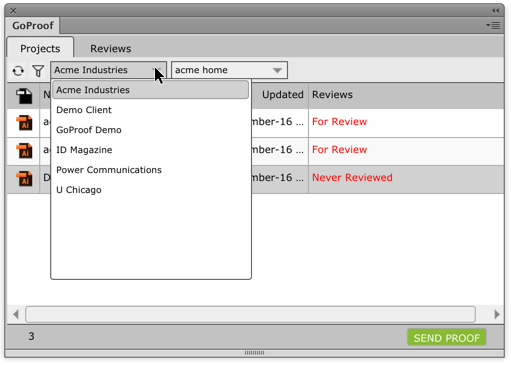This screenshot has height=365, width=511.
Task: Switch to the Reviews tab
Action: (x=111, y=48)
